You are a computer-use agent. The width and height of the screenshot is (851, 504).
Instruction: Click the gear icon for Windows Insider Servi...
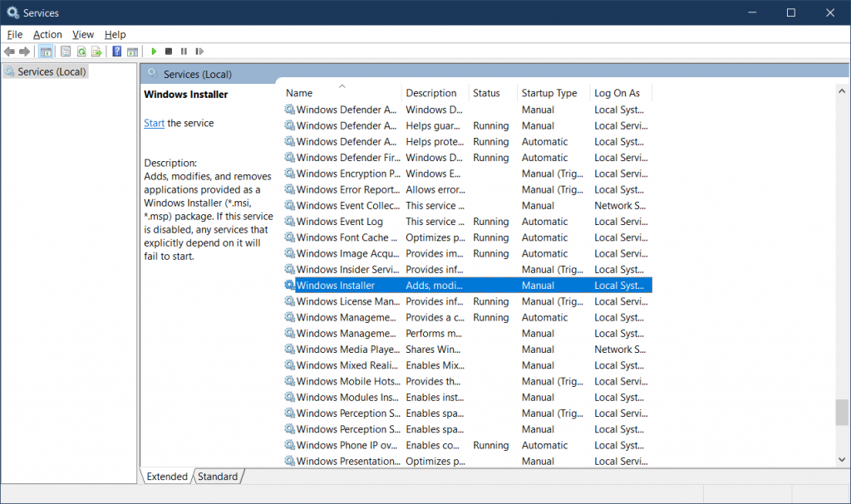(x=290, y=269)
